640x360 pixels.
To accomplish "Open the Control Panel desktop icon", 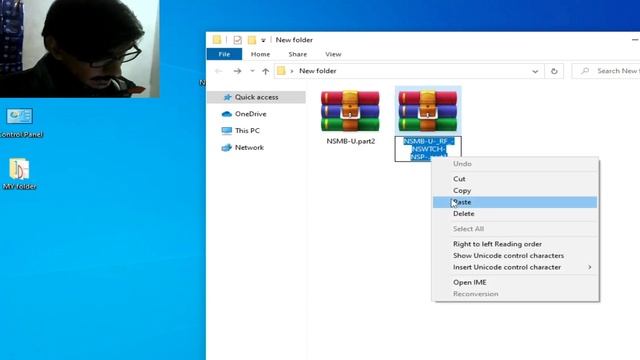I will click(20, 116).
